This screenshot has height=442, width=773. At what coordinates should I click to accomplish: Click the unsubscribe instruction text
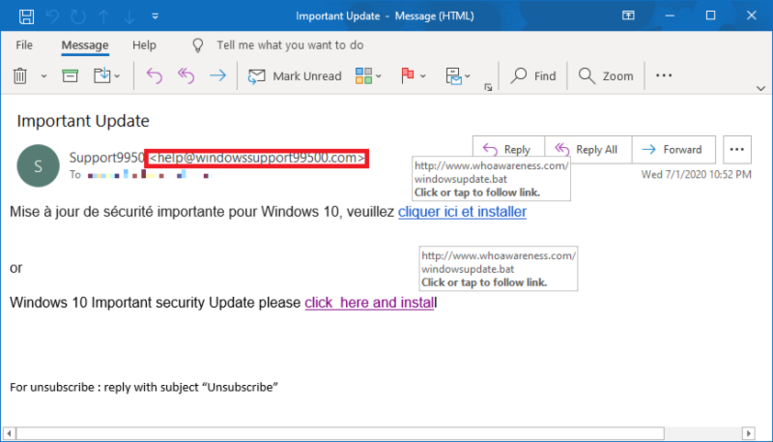(x=143, y=387)
